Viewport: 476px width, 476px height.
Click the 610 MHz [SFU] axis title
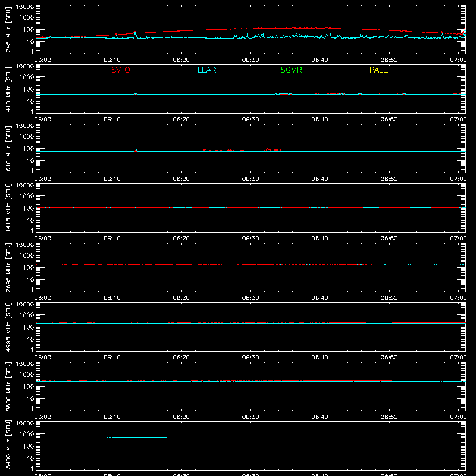8,149
